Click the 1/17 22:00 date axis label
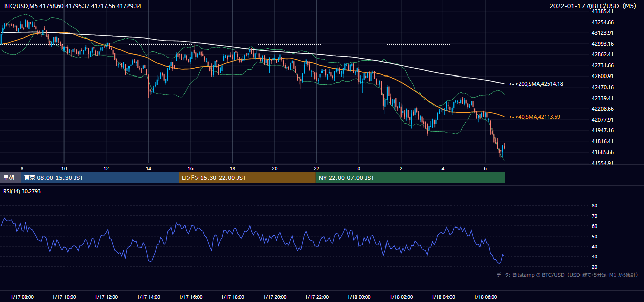Image resolution: width=644 pixels, height=302 pixels. (x=316, y=297)
